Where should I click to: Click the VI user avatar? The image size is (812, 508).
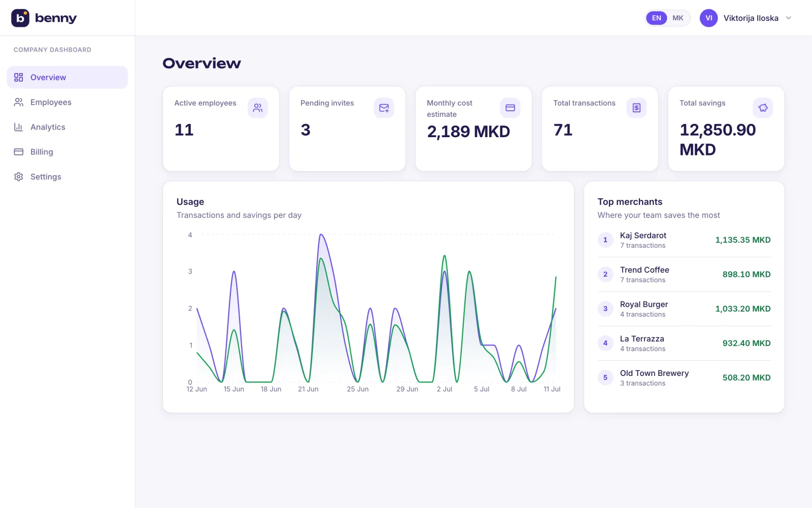click(709, 18)
